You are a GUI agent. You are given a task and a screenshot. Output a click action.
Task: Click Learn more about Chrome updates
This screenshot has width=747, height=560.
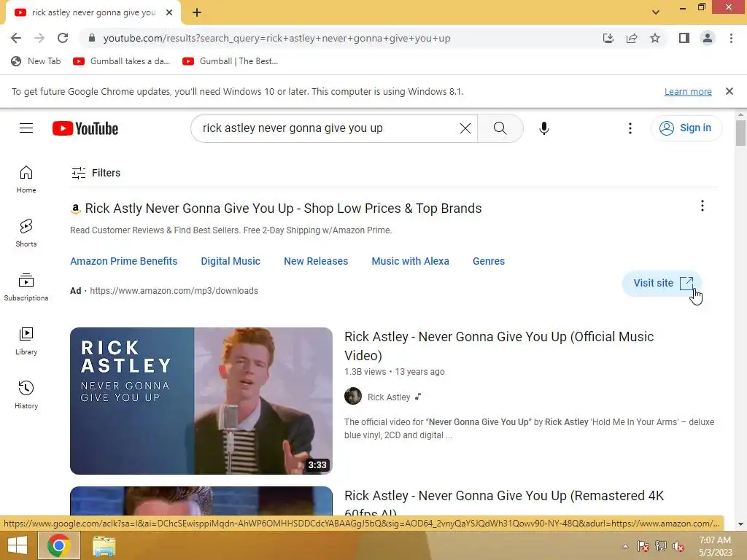coord(688,91)
